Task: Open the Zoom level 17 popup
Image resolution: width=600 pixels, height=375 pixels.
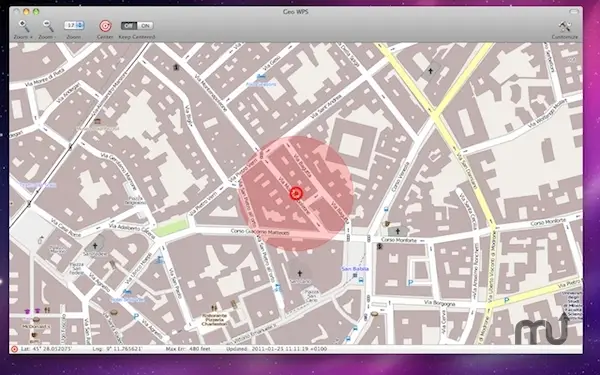Action: tap(74, 26)
